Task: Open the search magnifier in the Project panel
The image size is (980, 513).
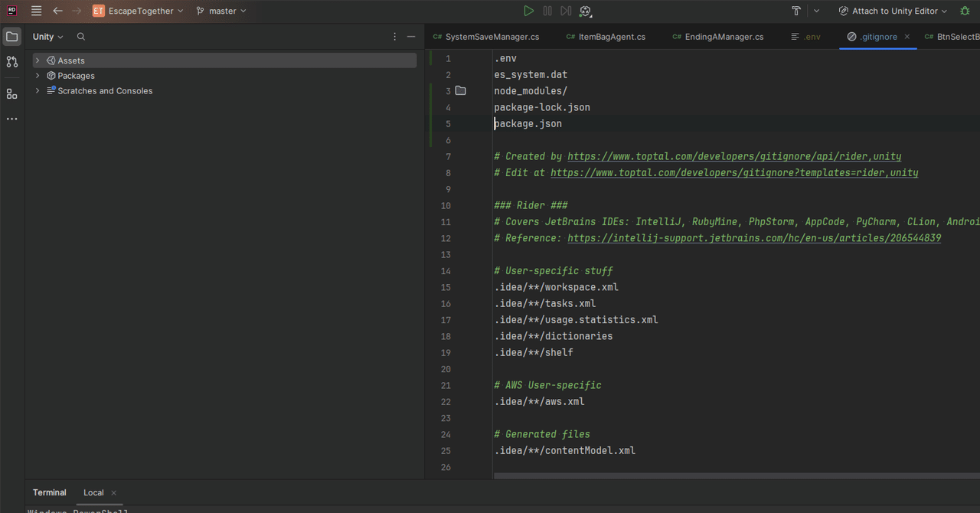Action: [x=80, y=36]
